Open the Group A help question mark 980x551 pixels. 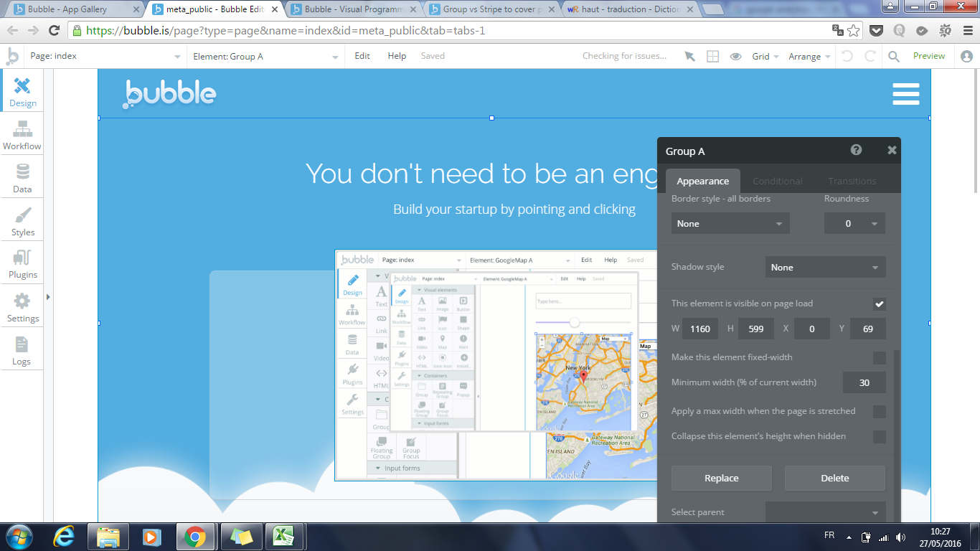coord(856,150)
